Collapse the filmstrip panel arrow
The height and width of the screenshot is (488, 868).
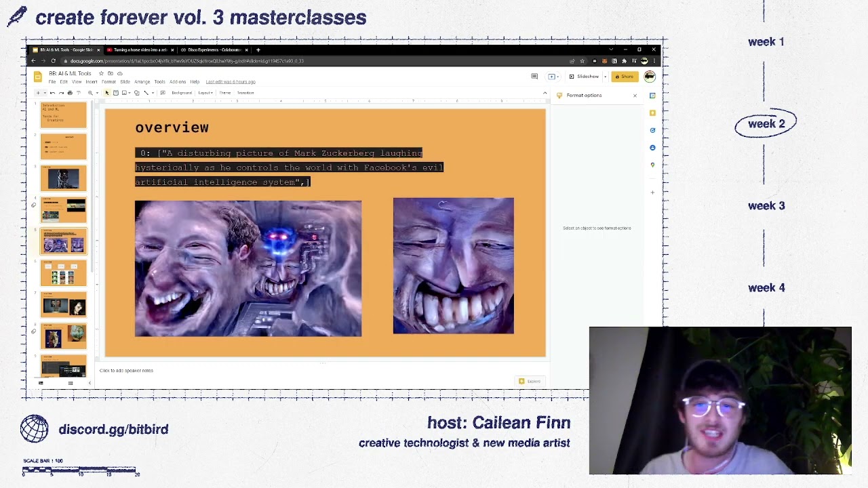[x=90, y=383]
